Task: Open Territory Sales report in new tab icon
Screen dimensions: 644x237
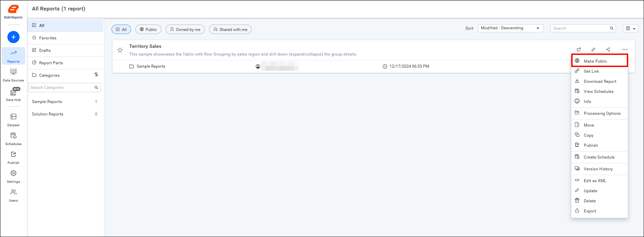Action: click(579, 49)
